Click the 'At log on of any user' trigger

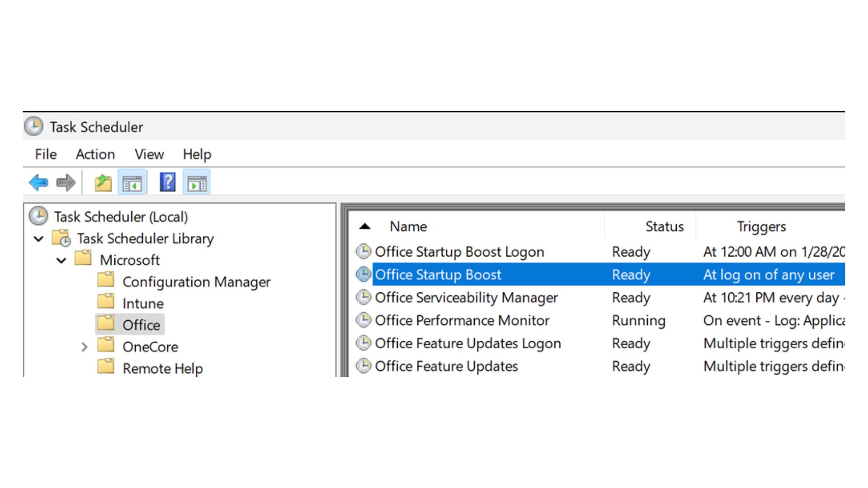(x=769, y=274)
